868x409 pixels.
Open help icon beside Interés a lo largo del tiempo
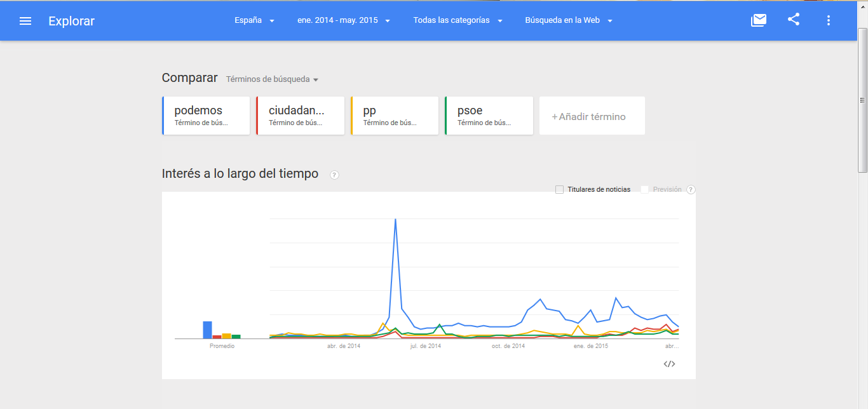(x=334, y=175)
